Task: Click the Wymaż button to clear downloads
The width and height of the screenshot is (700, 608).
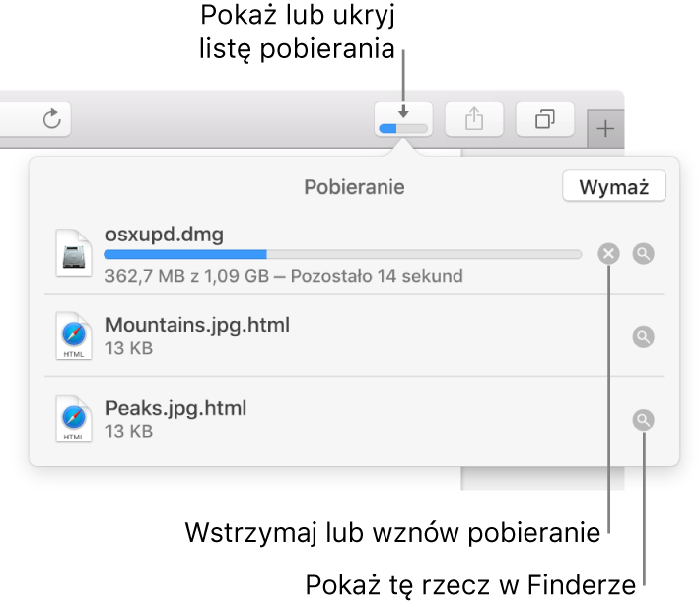Action: tap(614, 186)
